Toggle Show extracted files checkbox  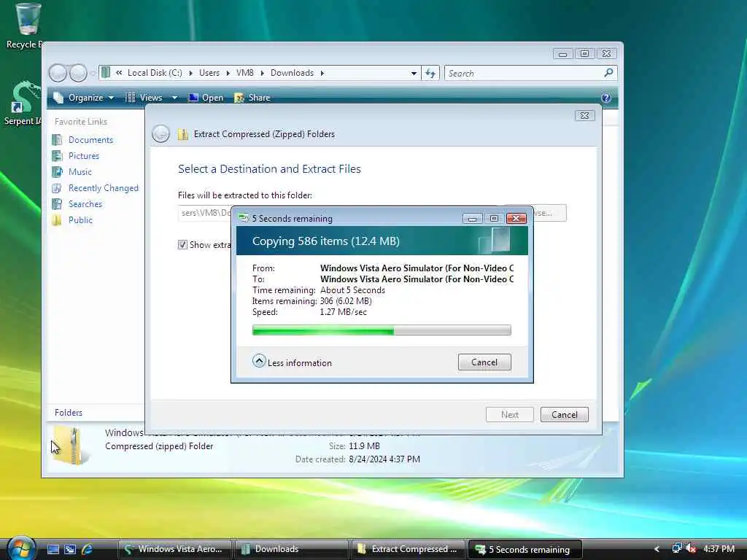pyautogui.click(x=182, y=245)
